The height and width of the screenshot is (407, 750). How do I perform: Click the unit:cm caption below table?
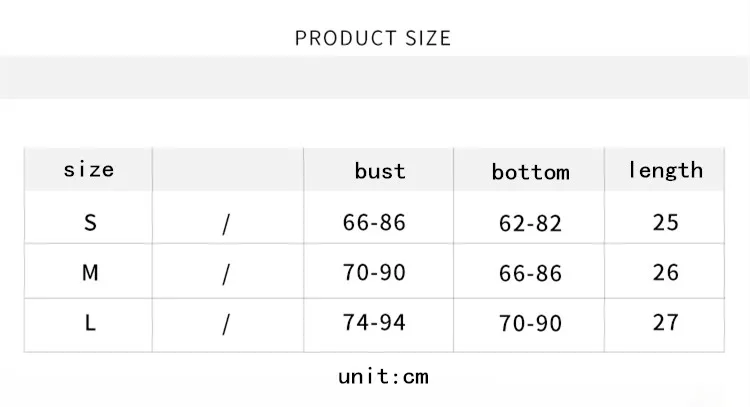[383, 376]
